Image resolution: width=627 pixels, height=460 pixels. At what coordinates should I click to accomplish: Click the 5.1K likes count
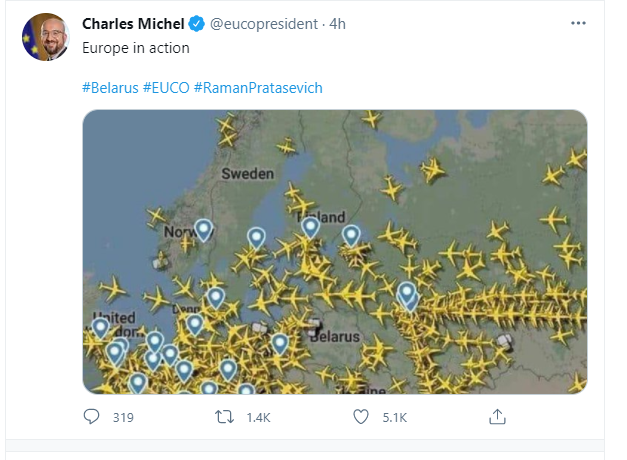tap(395, 417)
